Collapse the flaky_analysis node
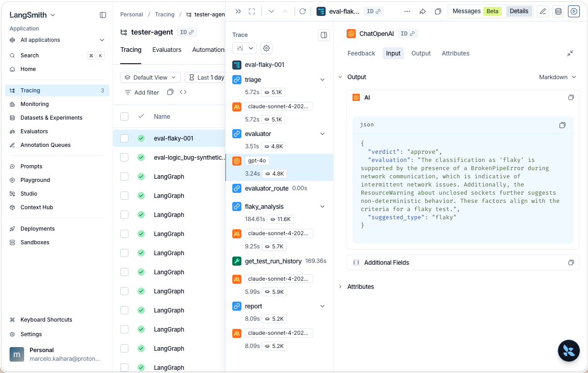Screen dimensions: 588x373 (x=322, y=207)
